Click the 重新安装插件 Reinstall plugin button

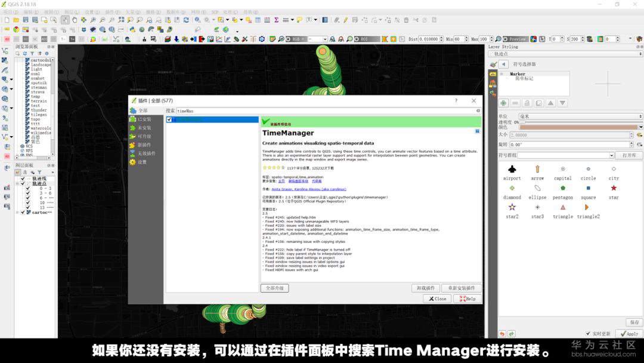click(461, 288)
